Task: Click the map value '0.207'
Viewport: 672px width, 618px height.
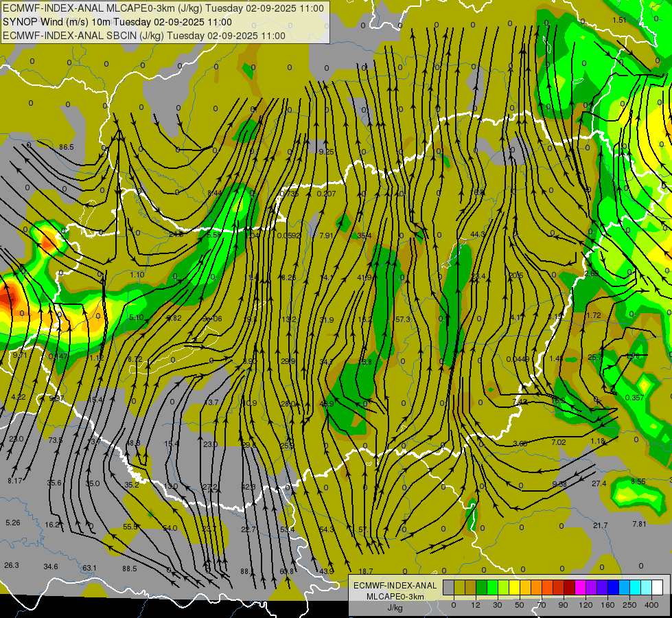Action: point(327,194)
